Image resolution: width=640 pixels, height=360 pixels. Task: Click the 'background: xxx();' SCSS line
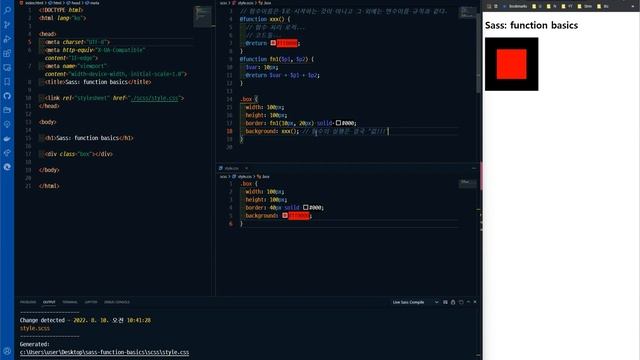coord(272,131)
